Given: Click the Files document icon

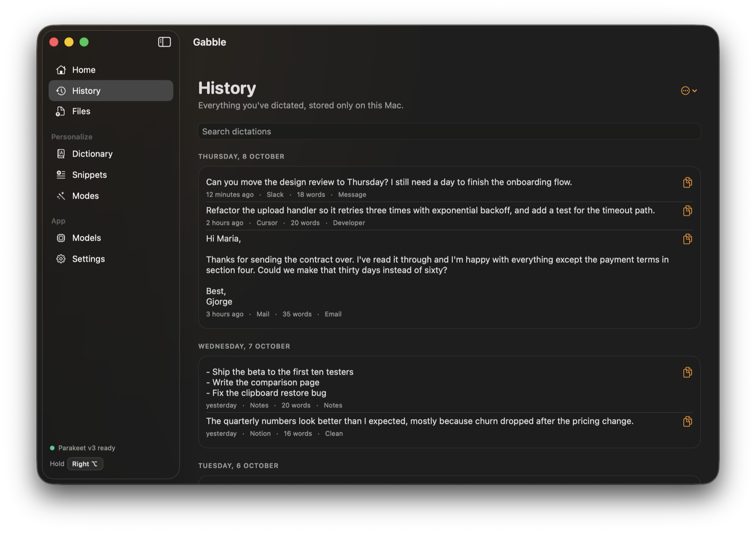Looking at the screenshot, I should pos(60,111).
